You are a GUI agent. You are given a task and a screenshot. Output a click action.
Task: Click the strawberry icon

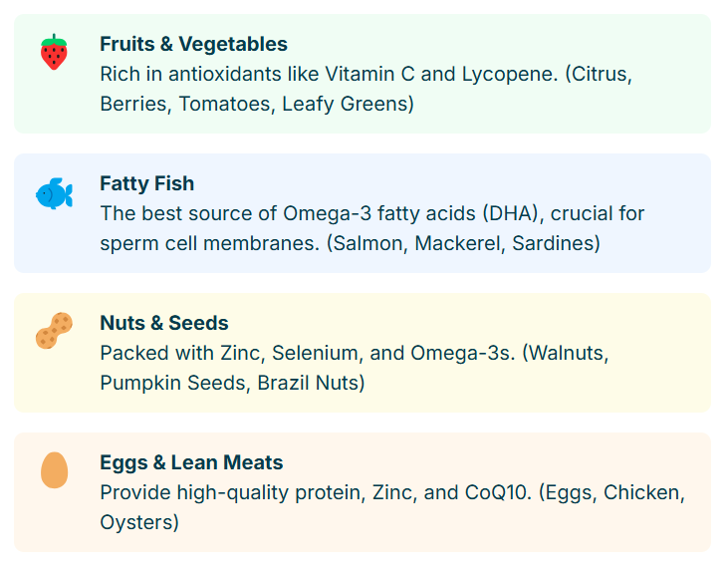[54, 52]
